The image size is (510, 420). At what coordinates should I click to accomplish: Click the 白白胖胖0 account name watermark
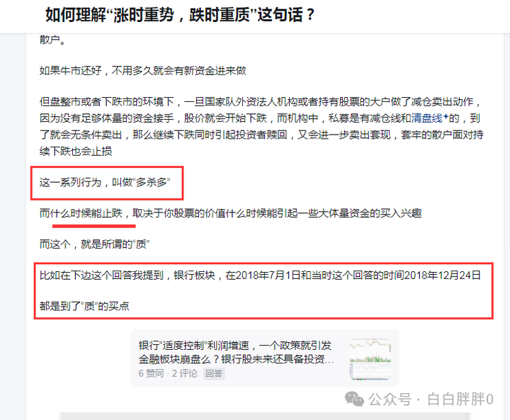(460, 399)
